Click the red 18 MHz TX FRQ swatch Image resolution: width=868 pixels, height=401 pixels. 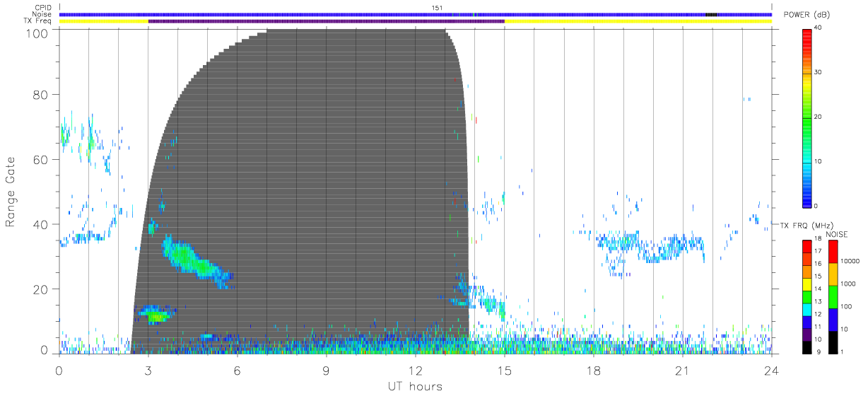807,247
